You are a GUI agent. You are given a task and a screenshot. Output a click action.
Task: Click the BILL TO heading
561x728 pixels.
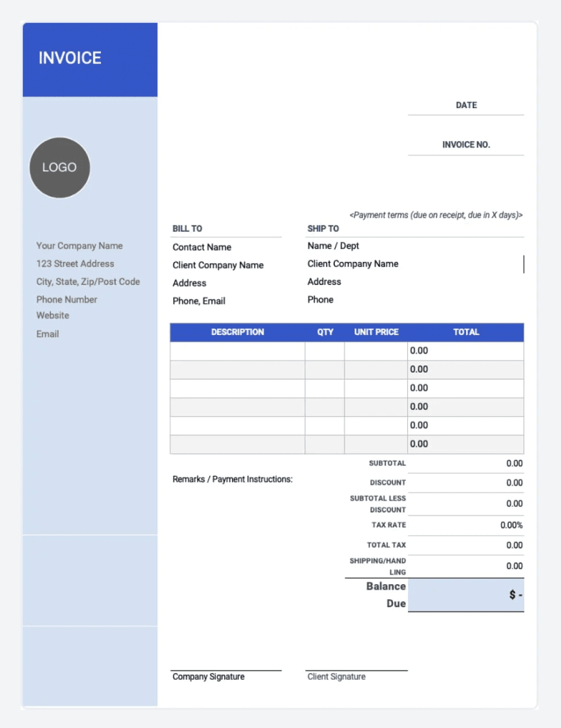(187, 229)
